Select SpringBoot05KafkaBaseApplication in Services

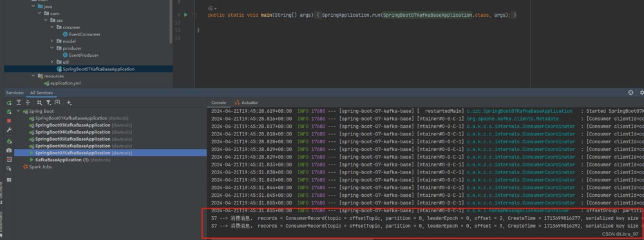(x=80, y=139)
